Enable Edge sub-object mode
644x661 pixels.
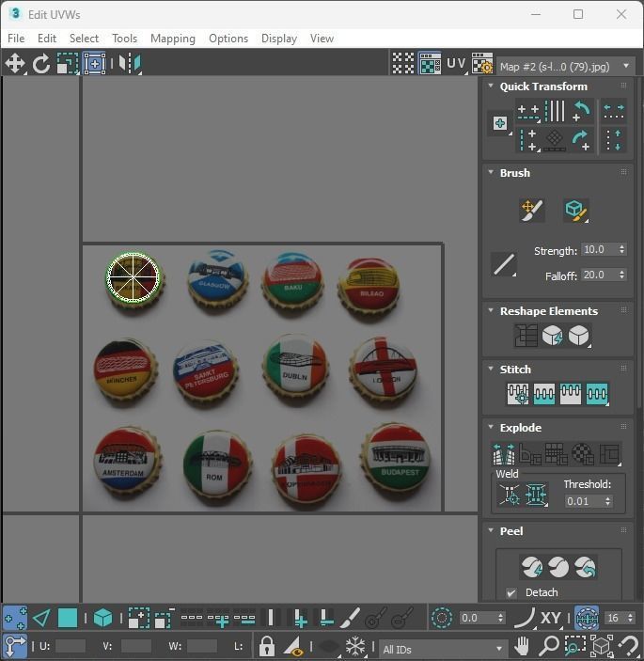tap(41, 618)
